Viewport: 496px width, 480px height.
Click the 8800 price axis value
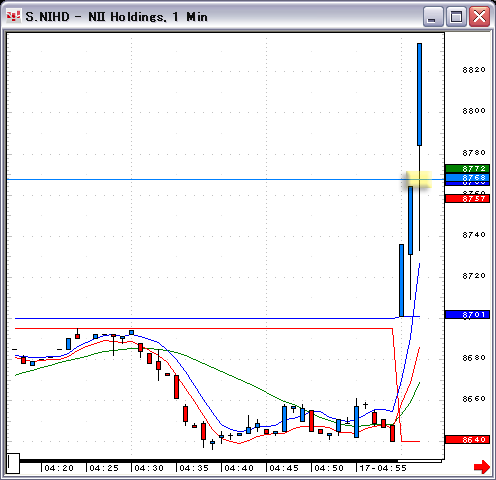click(474, 111)
